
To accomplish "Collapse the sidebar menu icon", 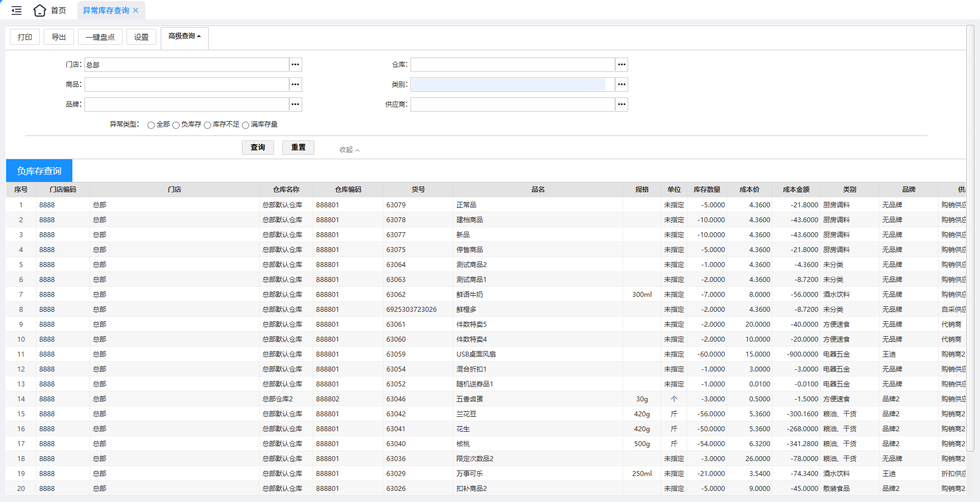I will click(x=17, y=11).
